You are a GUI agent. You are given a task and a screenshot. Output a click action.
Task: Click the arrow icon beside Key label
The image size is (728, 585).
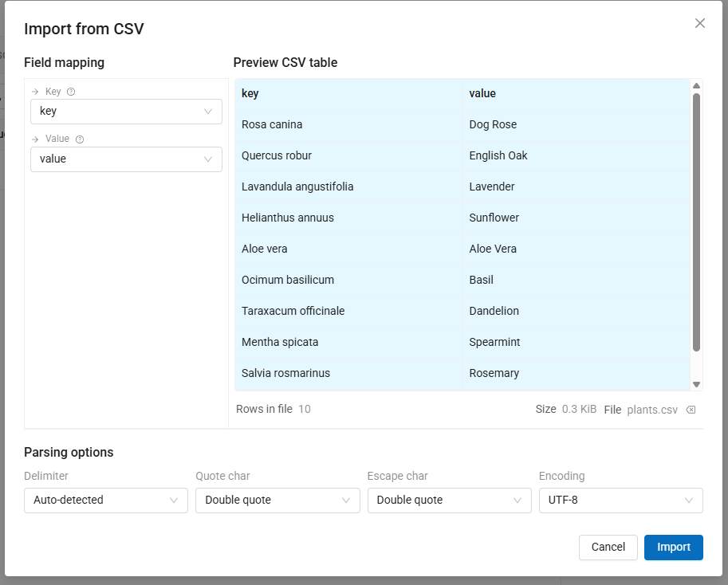(x=35, y=92)
